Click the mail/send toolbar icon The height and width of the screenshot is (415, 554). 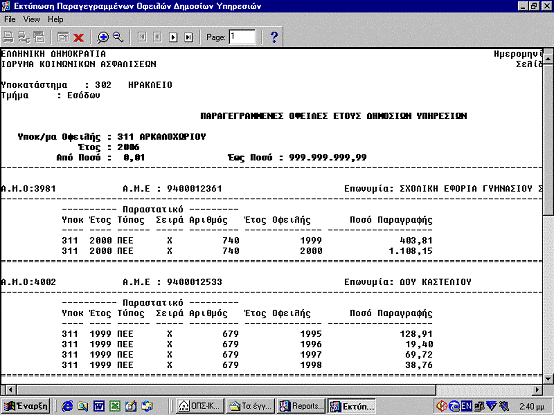point(63,37)
